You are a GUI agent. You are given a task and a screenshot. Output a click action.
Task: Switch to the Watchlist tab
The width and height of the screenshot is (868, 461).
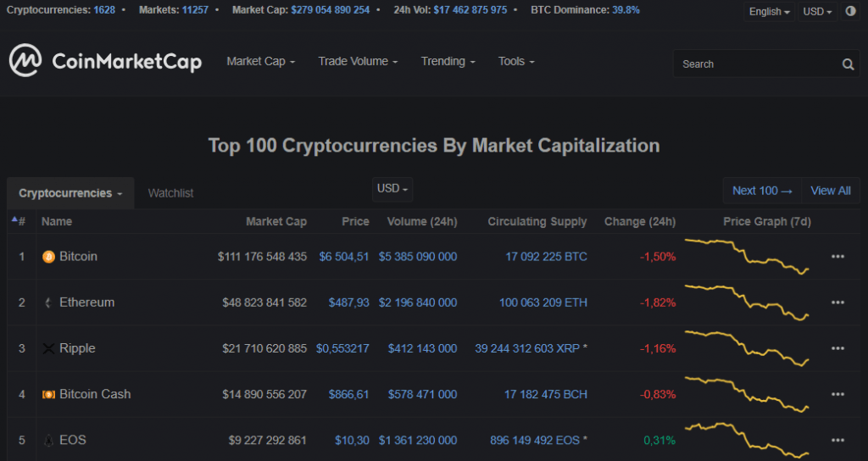pyautogui.click(x=170, y=193)
